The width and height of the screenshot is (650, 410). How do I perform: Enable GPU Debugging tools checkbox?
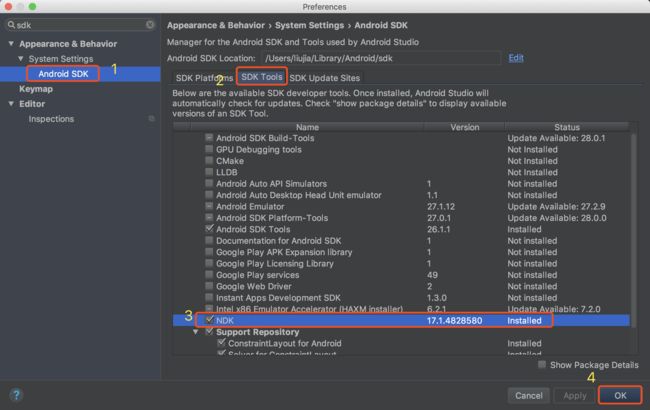[x=209, y=149]
